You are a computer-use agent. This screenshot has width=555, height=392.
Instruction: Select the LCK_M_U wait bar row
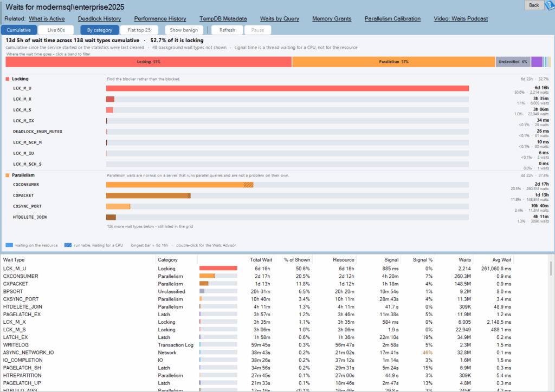coord(287,88)
